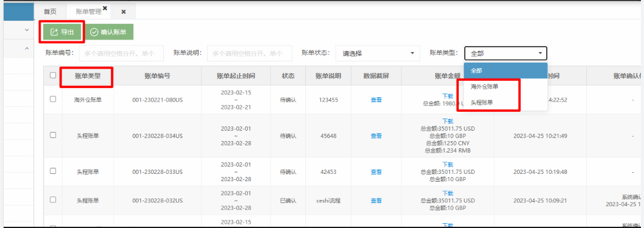
Task: Click the 123455 description cell
Action: coord(328,100)
